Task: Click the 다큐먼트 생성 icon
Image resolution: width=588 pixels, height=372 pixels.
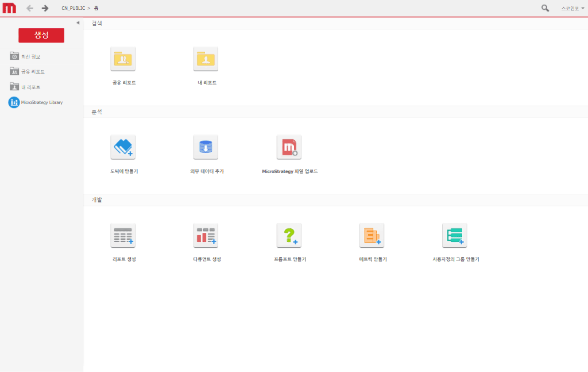Action: (206, 236)
